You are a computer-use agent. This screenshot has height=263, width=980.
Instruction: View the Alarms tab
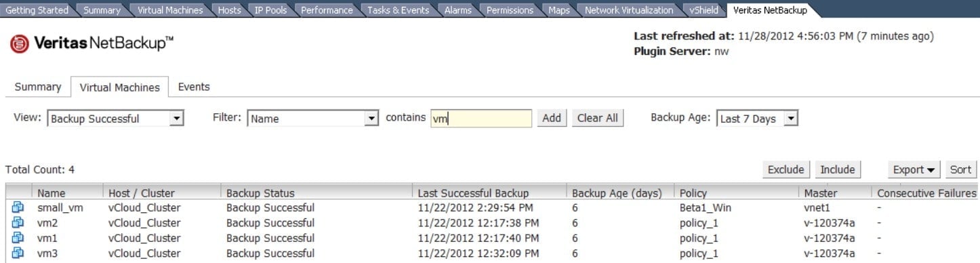[458, 10]
